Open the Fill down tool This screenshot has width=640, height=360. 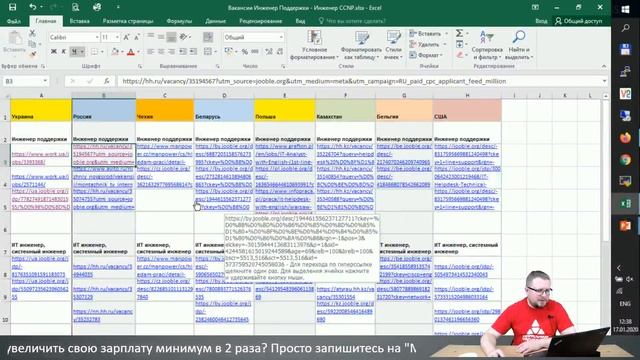point(459,44)
